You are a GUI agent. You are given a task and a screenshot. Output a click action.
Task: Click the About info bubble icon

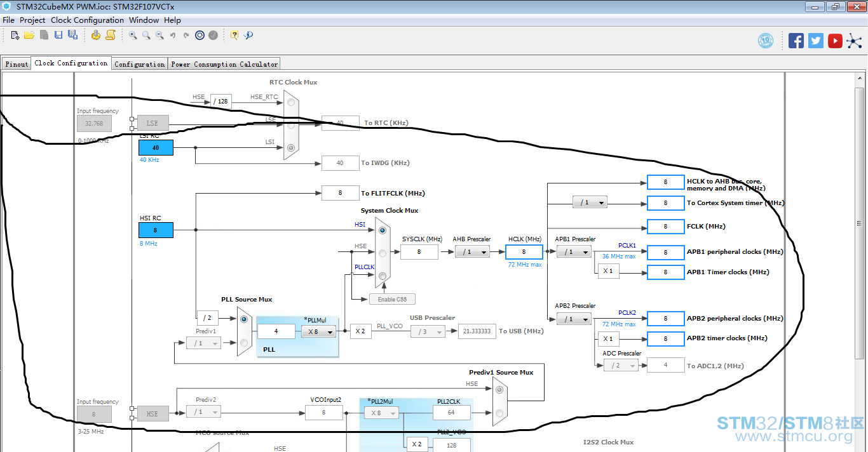tap(248, 35)
